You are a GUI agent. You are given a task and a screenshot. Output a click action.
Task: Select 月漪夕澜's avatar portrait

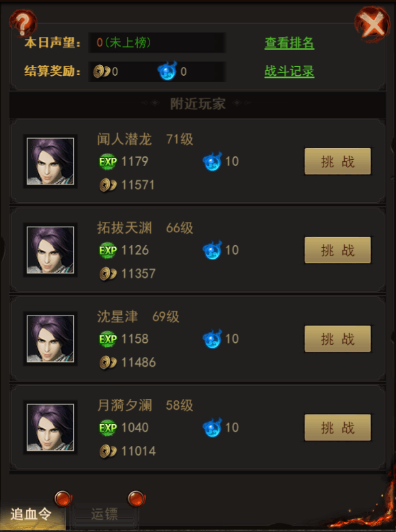tap(51, 428)
